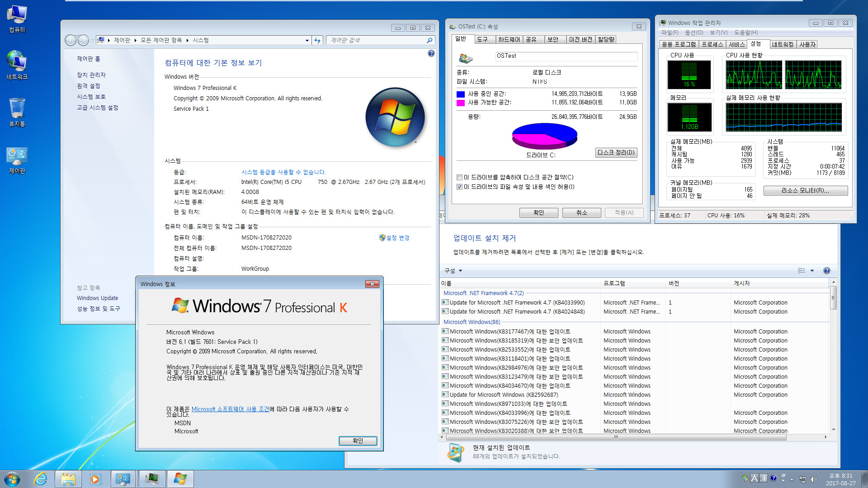Expand the breadcrumb arrow after 모든 제어판 항목
Image resolution: width=868 pixels, height=488 pixels.
187,40
